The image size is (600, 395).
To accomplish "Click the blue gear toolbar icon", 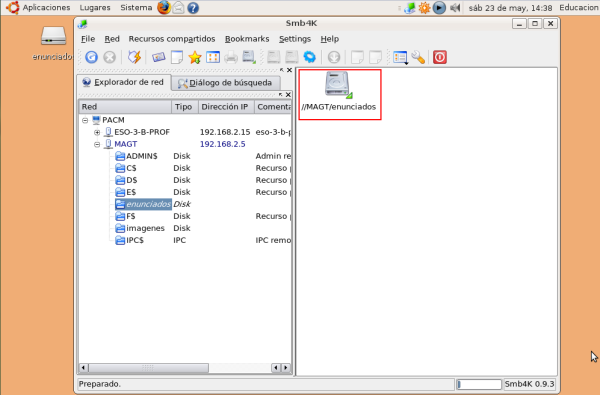I will click(310, 57).
